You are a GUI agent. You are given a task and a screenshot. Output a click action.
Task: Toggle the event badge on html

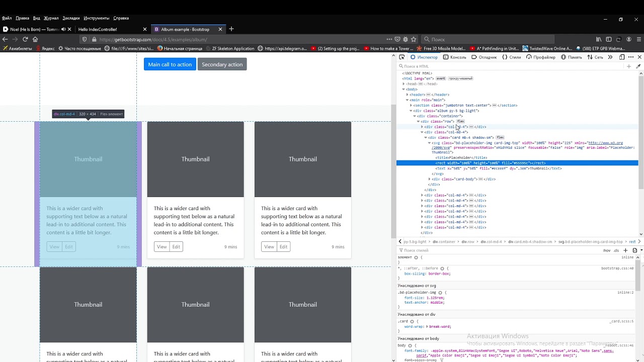click(x=441, y=78)
